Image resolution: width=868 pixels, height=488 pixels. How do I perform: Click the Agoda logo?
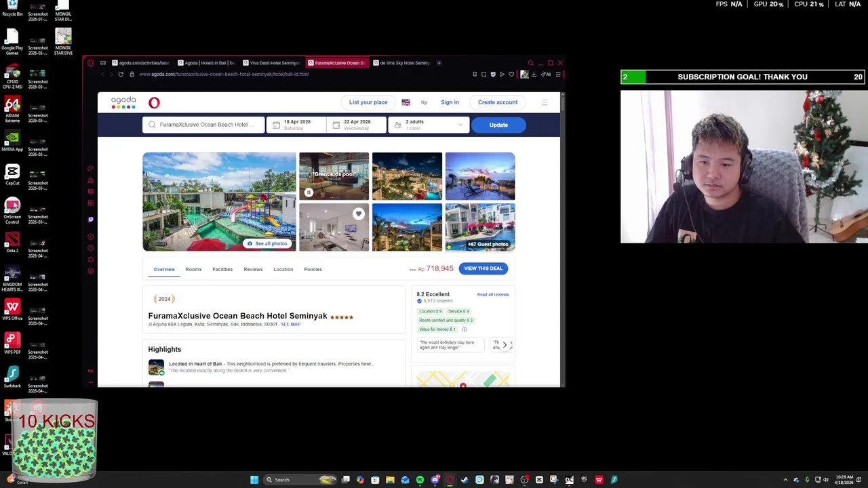123,102
